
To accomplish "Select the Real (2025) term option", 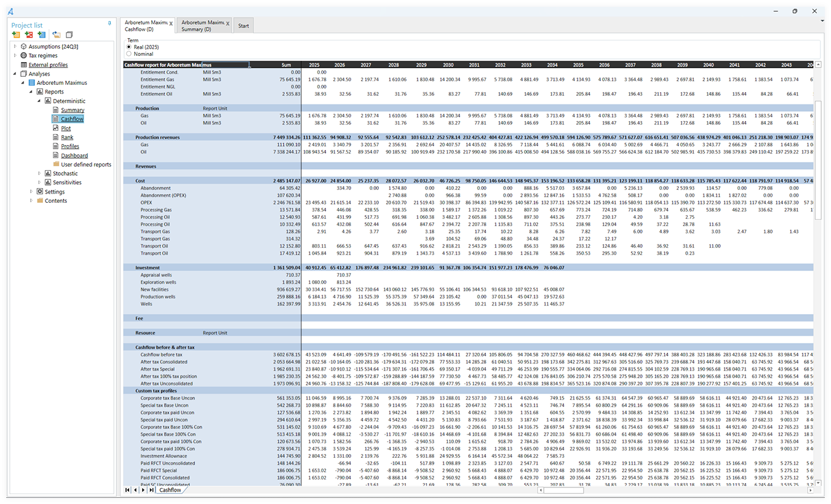I will 129,47.
